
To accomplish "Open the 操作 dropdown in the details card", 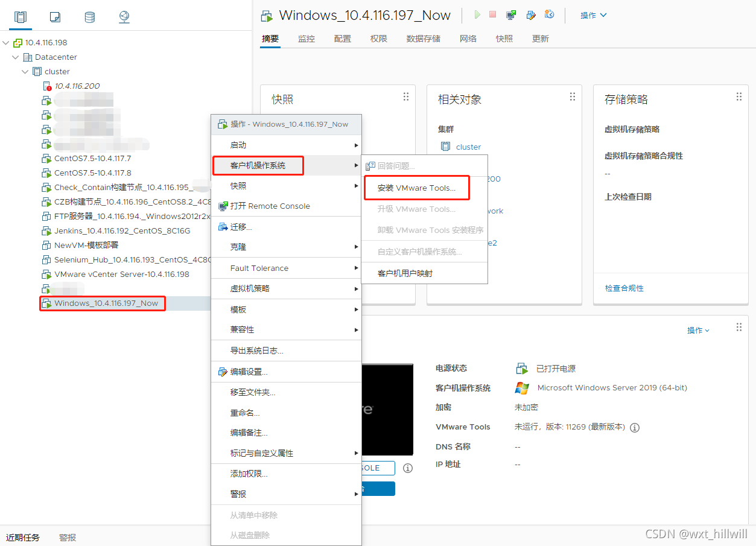I will [698, 330].
